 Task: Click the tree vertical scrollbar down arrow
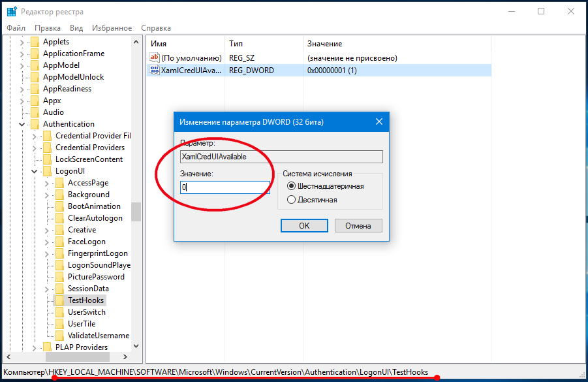tap(136, 346)
